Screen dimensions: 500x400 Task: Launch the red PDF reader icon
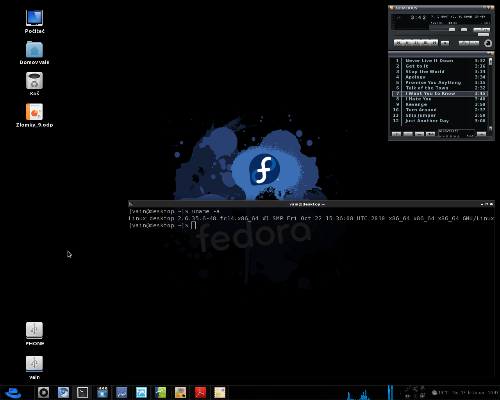point(200,393)
